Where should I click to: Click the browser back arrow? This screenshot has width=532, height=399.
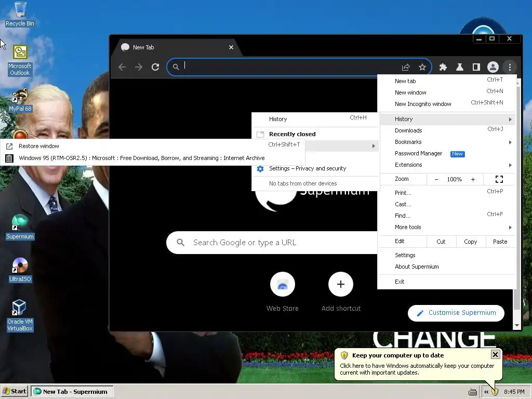[122, 67]
